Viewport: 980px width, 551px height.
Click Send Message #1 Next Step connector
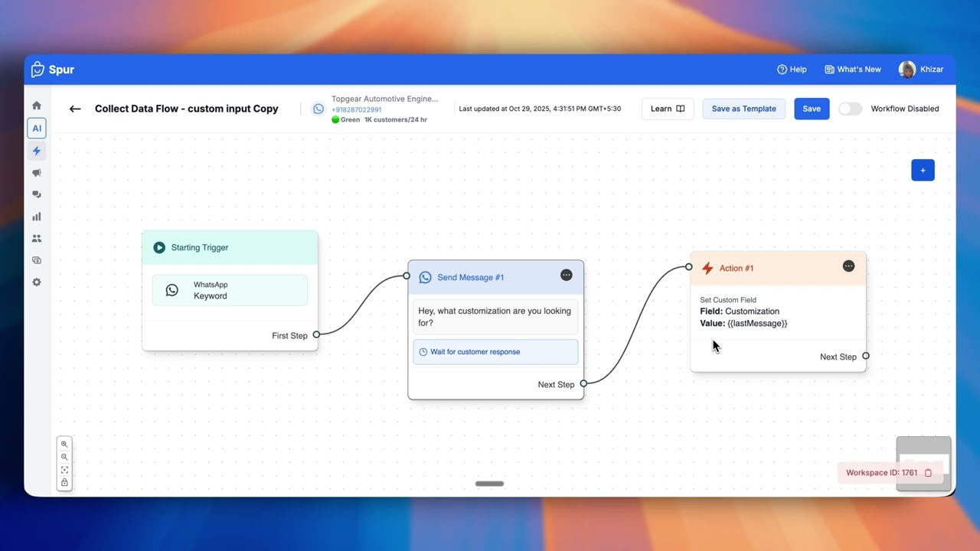click(x=583, y=383)
